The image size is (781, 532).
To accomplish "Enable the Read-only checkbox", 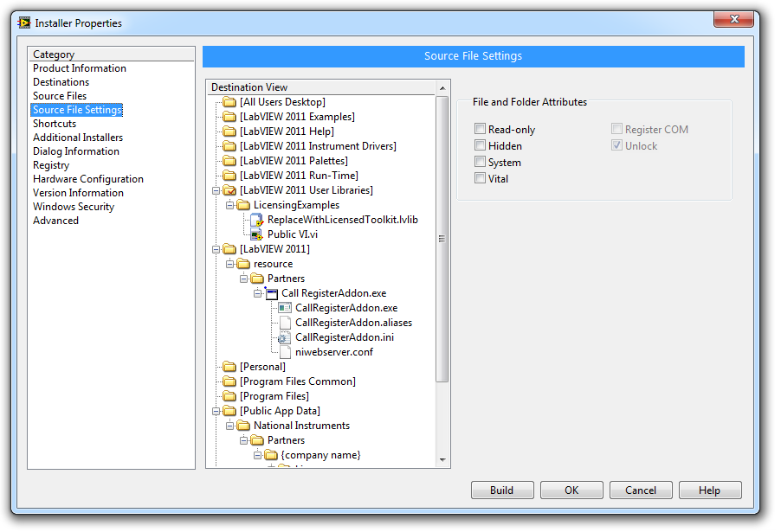I will coord(481,130).
